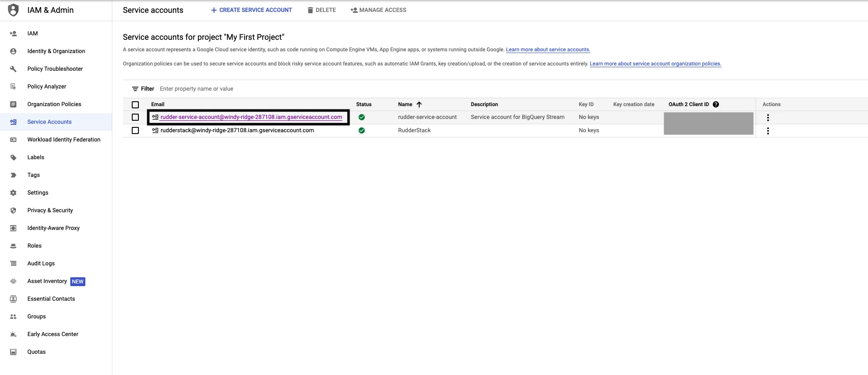Open actions menu for rudder-service-account row
The height and width of the screenshot is (375, 868).
point(768,118)
